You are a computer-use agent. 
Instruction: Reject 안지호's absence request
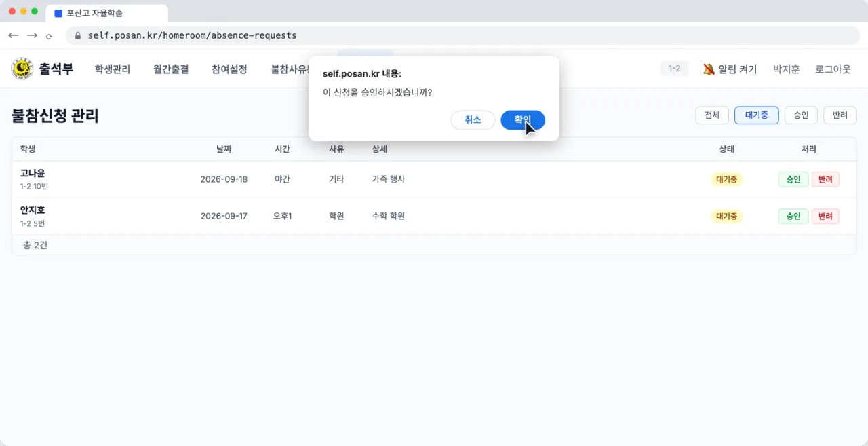825,216
